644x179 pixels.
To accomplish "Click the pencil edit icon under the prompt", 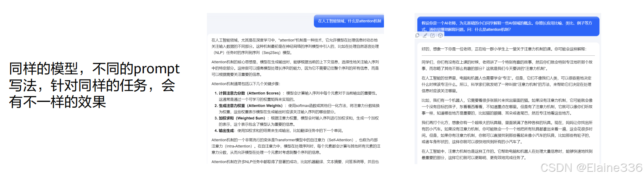I will coord(425,35).
